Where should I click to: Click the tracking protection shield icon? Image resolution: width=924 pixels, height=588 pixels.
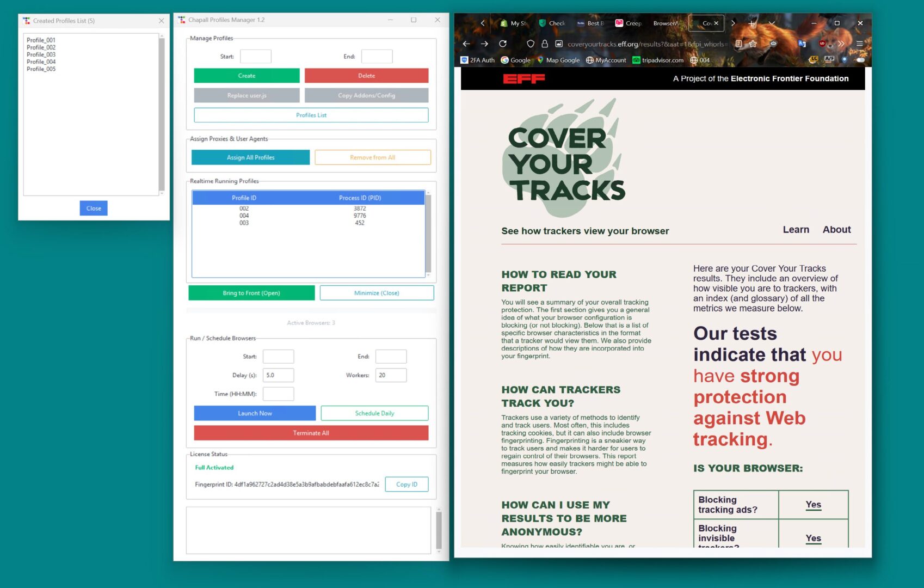tap(531, 44)
